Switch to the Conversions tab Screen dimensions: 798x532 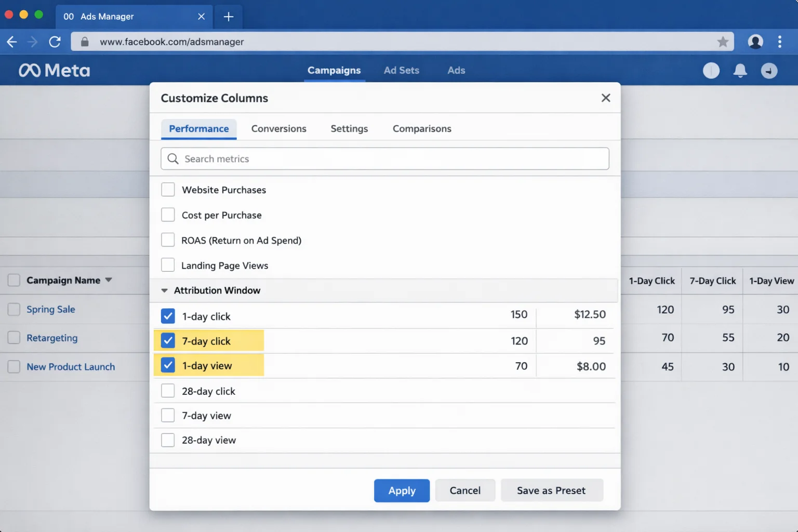point(278,128)
